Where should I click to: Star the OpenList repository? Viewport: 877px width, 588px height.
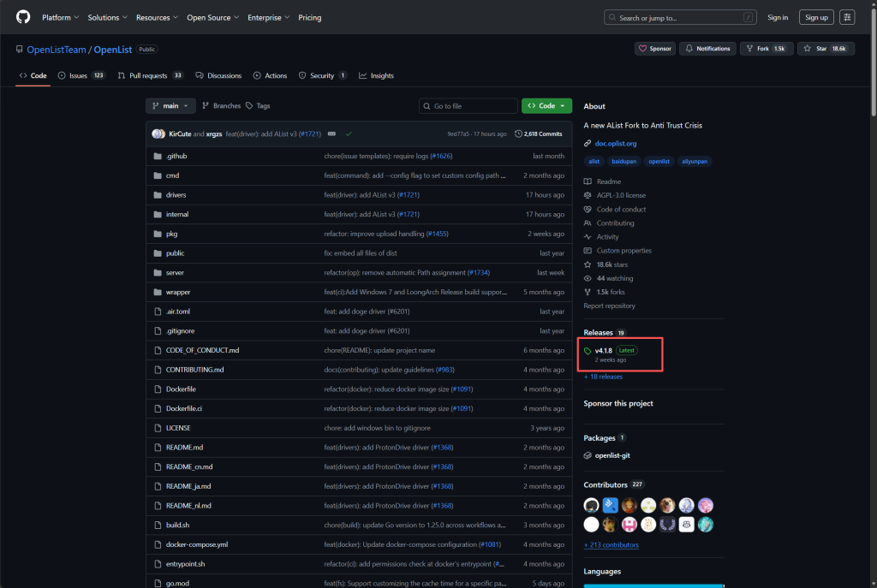[826, 49]
